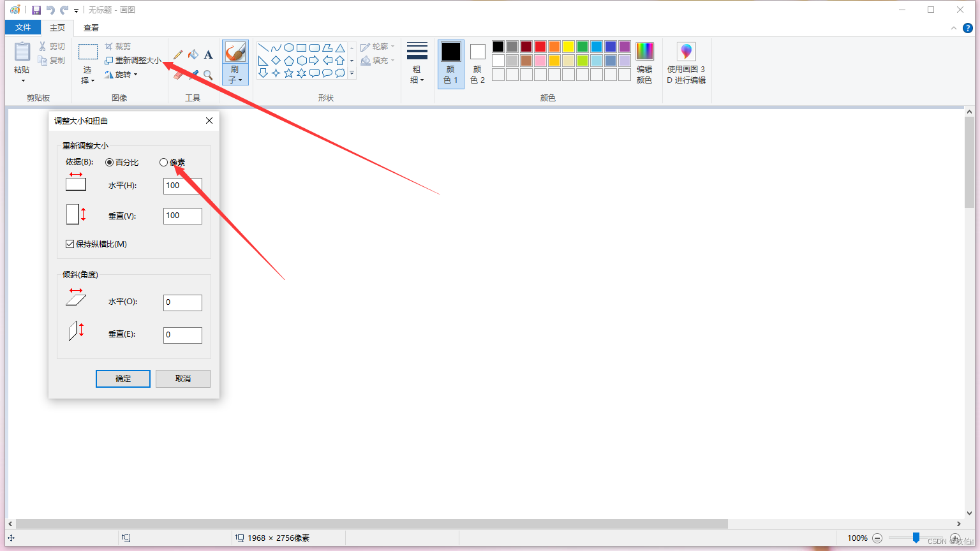This screenshot has width=980, height=551.
Task: Click the Undo arrow in title bar
Action: click(50, 10)
